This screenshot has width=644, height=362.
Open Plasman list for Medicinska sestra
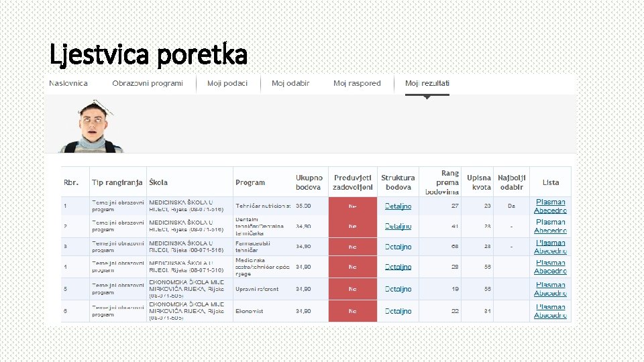coord(550,263)
